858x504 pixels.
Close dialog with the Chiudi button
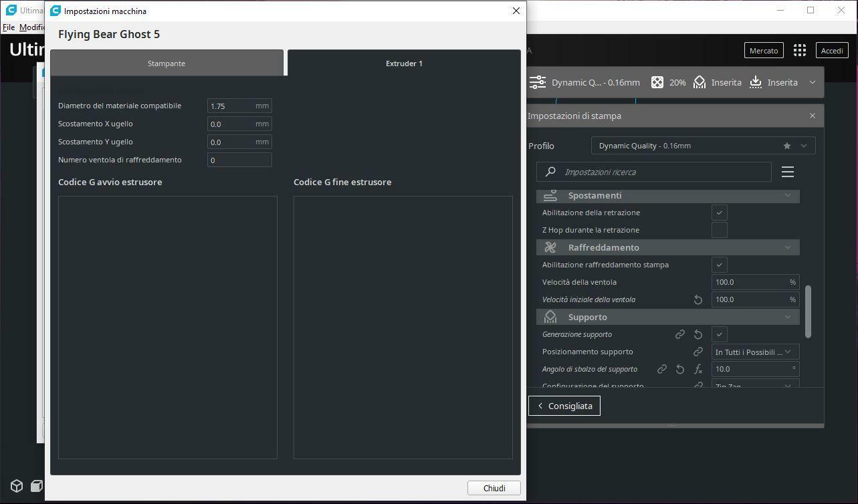494,488
